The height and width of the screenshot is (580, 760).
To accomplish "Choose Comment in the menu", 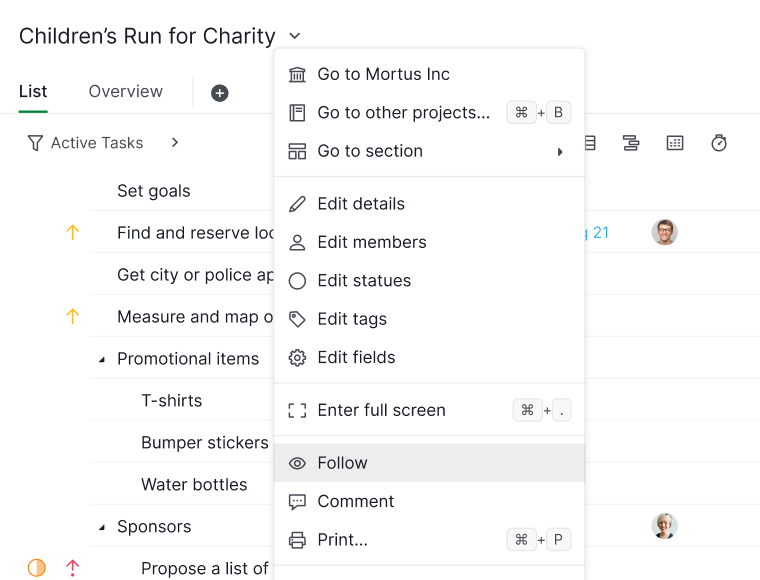I will point(429,502).
